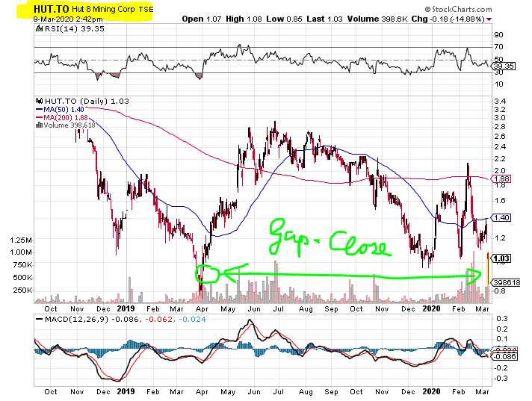
Task: Click the 'Open 1.07' quote value
Action: coord(201,19)
